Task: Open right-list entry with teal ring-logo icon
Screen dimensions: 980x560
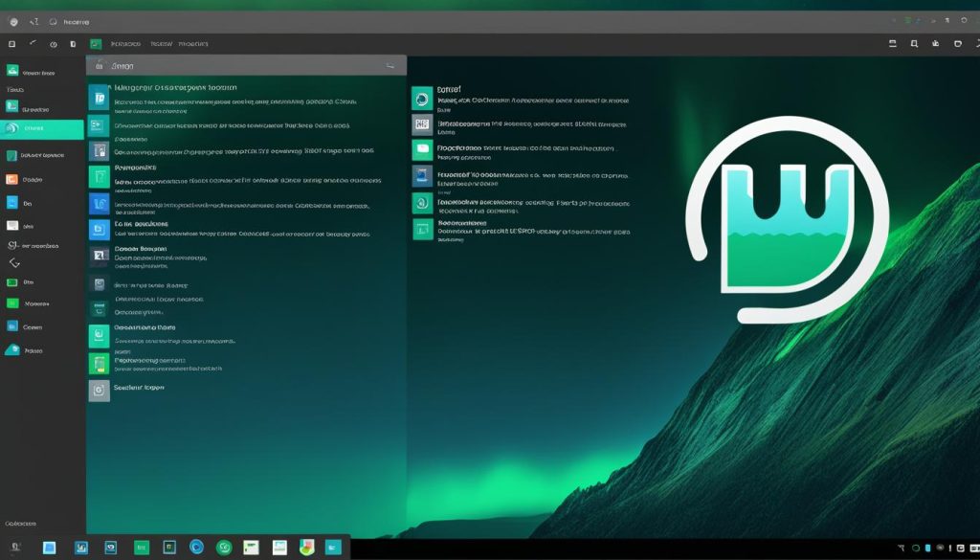Action: (520, 99)
